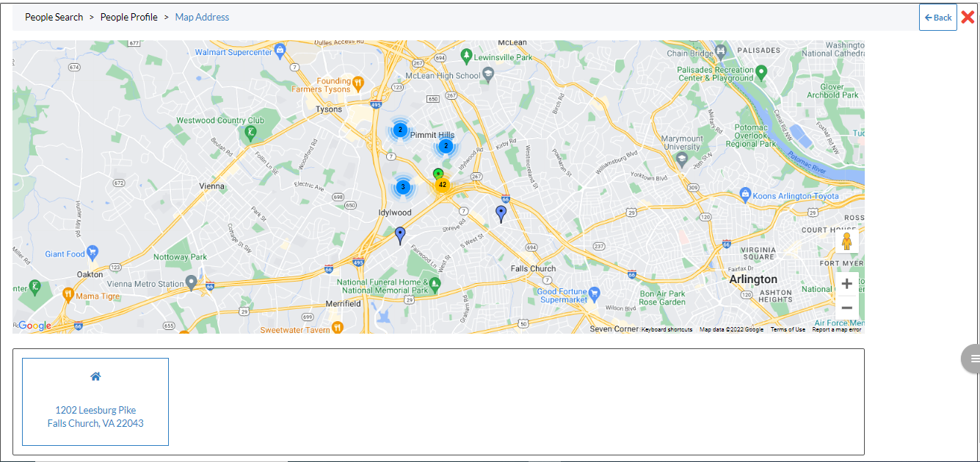Click the Vienna Metro Station pin icon
The width and height of the screenshot is (980, 462).
click(192, 282)
